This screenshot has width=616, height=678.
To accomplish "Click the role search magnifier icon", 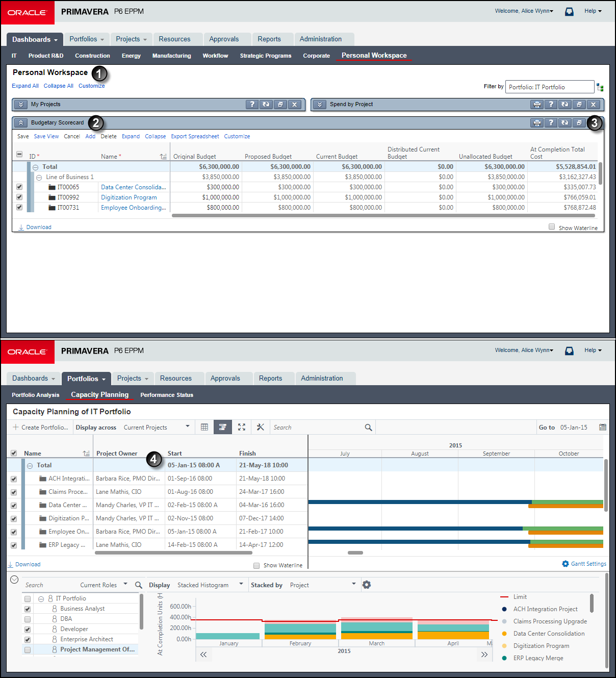I will click(139, 585).
